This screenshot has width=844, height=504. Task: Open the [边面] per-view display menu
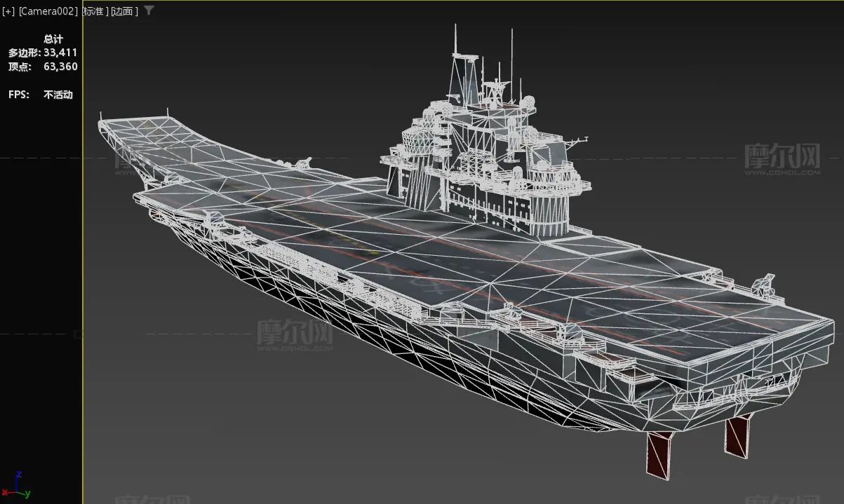click(124, 11)
